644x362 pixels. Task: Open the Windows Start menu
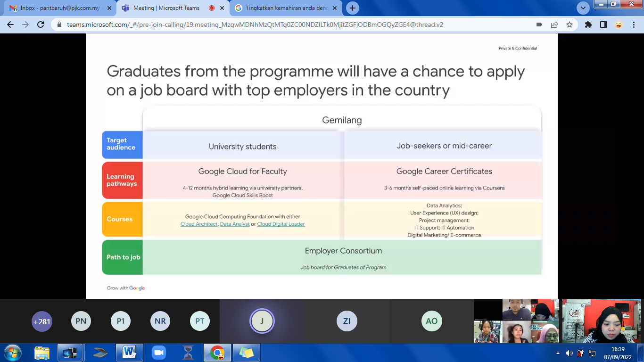click(x=12, y=353)
